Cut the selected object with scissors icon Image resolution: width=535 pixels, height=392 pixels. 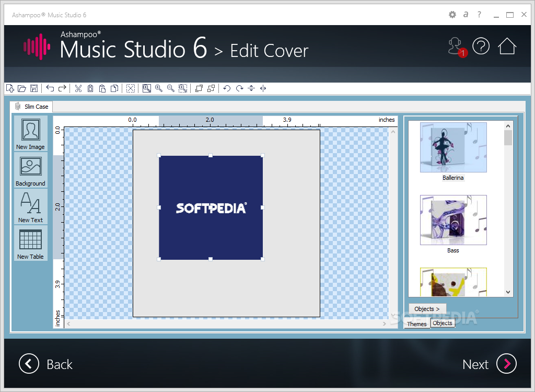pyautogui.click(x=78, y=88)
